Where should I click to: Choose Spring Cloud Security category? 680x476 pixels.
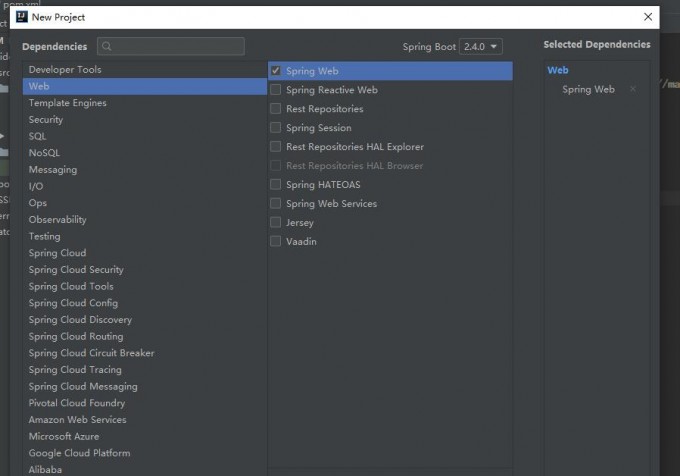(145, 270)
